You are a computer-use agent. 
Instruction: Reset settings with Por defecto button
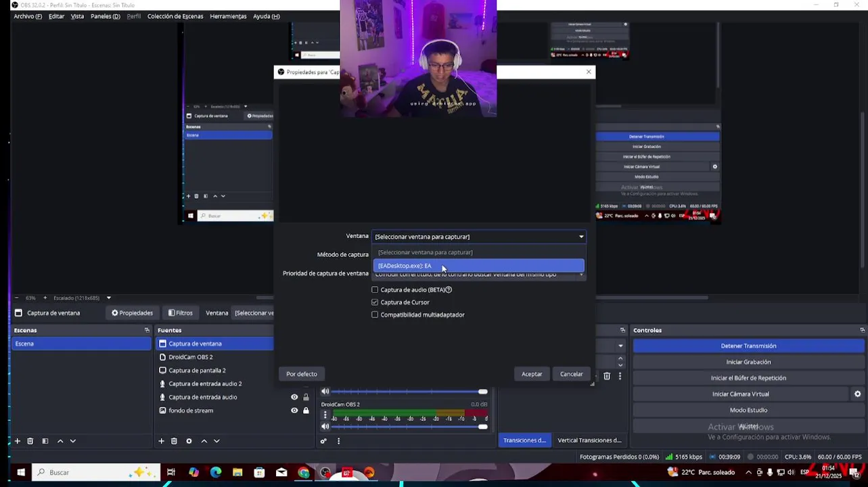[302, 374]
